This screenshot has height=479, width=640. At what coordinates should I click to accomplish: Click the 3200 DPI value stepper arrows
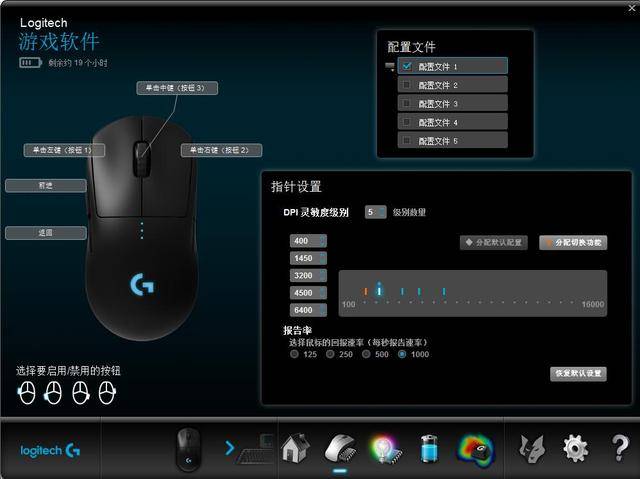[323, 275]
